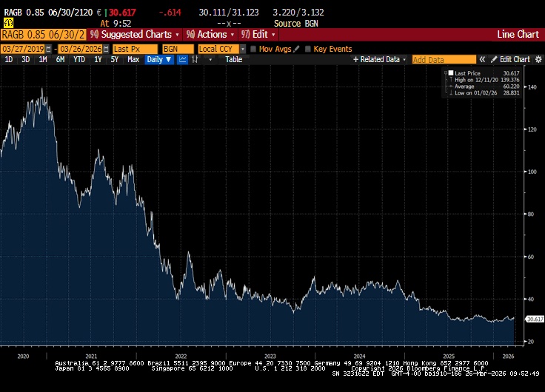Open the Local CCY currency dropdown arrow
545x392 pixels.
[243, 49]
